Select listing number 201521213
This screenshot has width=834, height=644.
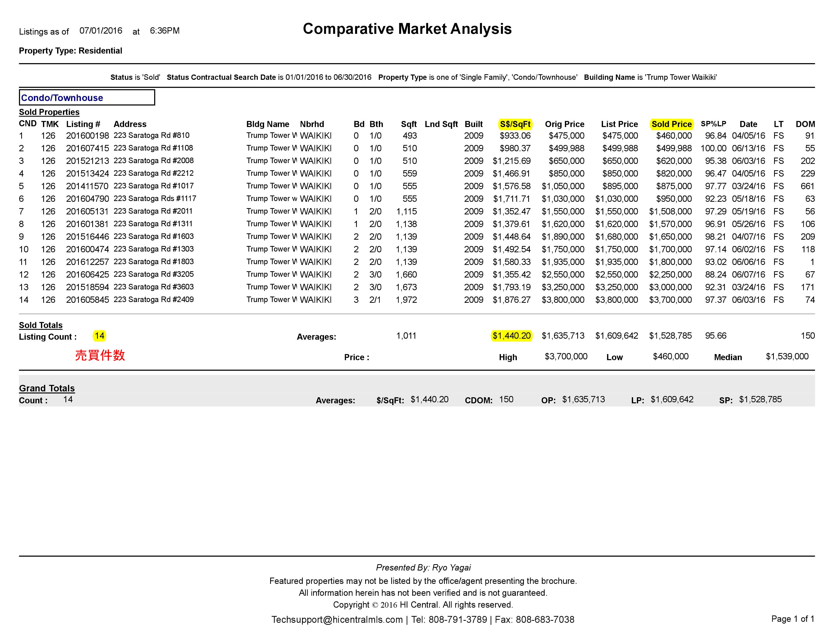pyautogui.click(x=87, y=161)
